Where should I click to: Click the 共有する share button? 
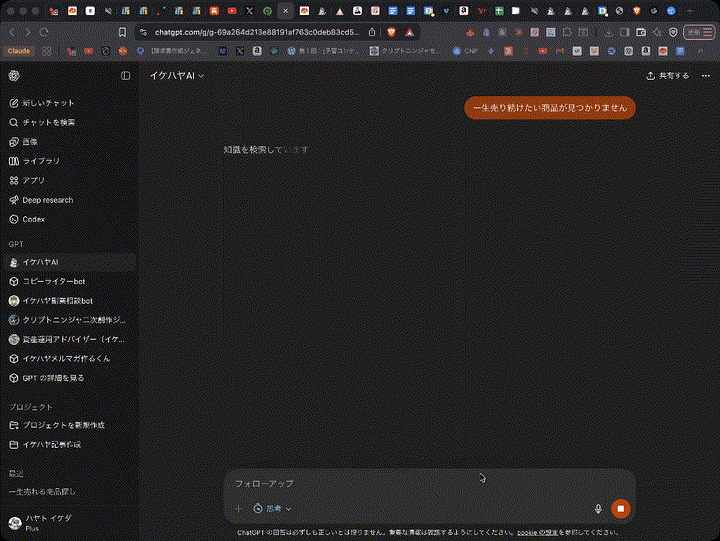tap(667, 75)
